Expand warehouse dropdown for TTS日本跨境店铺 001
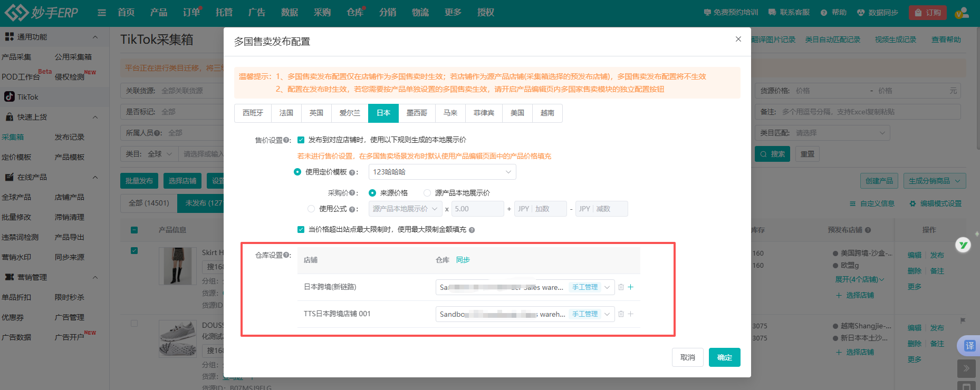The height and width of the screenshot is (390, 980). click(607, 314)
